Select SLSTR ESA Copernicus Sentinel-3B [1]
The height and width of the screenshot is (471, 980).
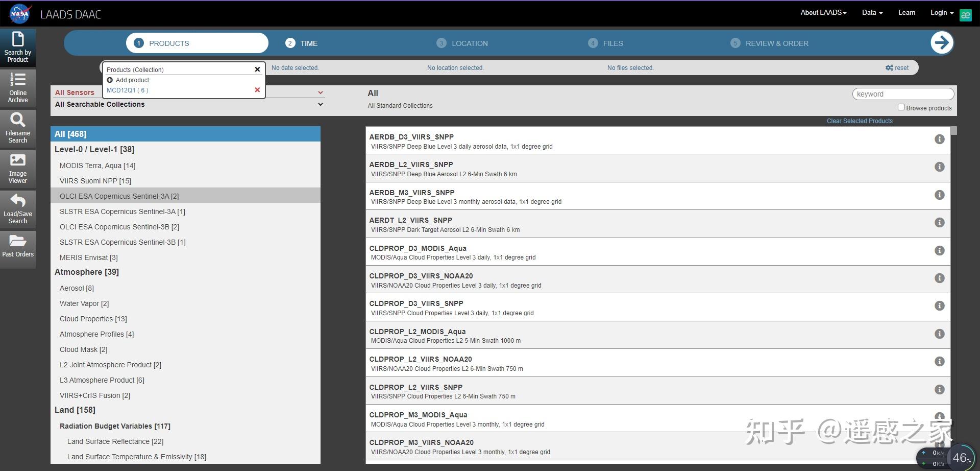click(122, 242)
